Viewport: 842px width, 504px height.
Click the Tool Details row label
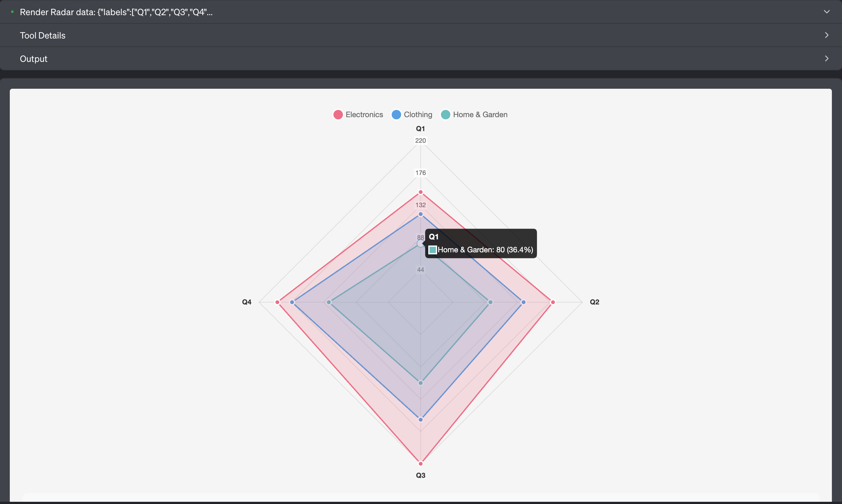coord(42,35)
